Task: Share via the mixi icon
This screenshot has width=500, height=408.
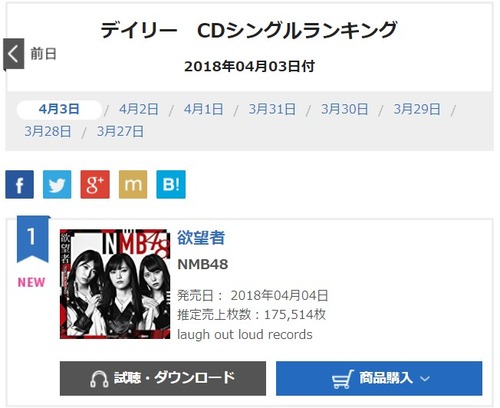Action: point(133,184)
